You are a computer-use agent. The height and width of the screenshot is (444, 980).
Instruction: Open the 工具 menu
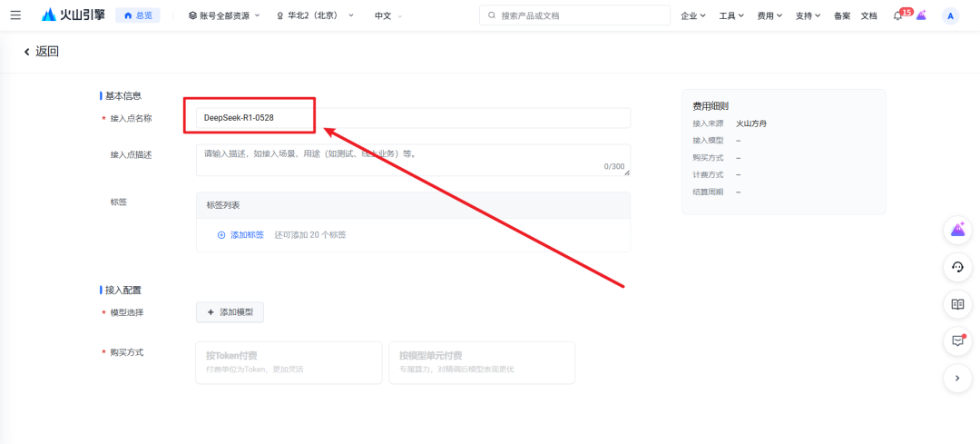click(732, 16)
